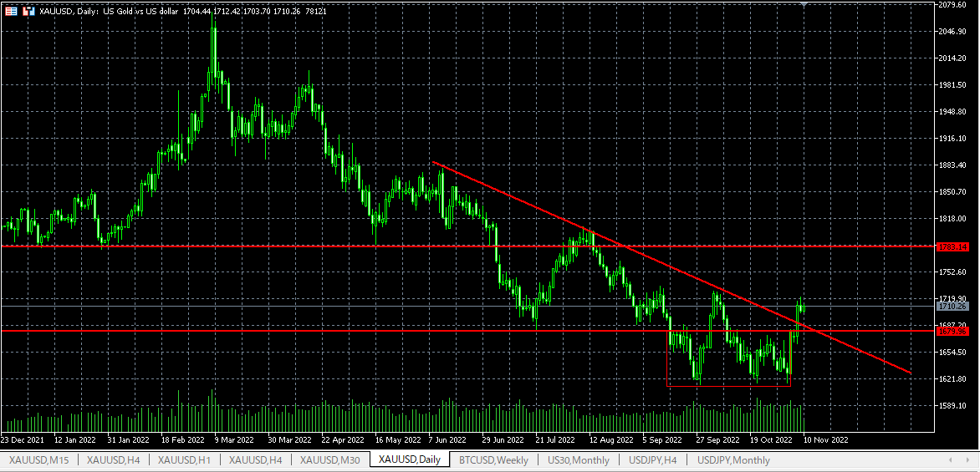The image size is (980, 472).
Task: Switch to the XAUUSD,M30 chart tab
Action: [x=329, y=460]
